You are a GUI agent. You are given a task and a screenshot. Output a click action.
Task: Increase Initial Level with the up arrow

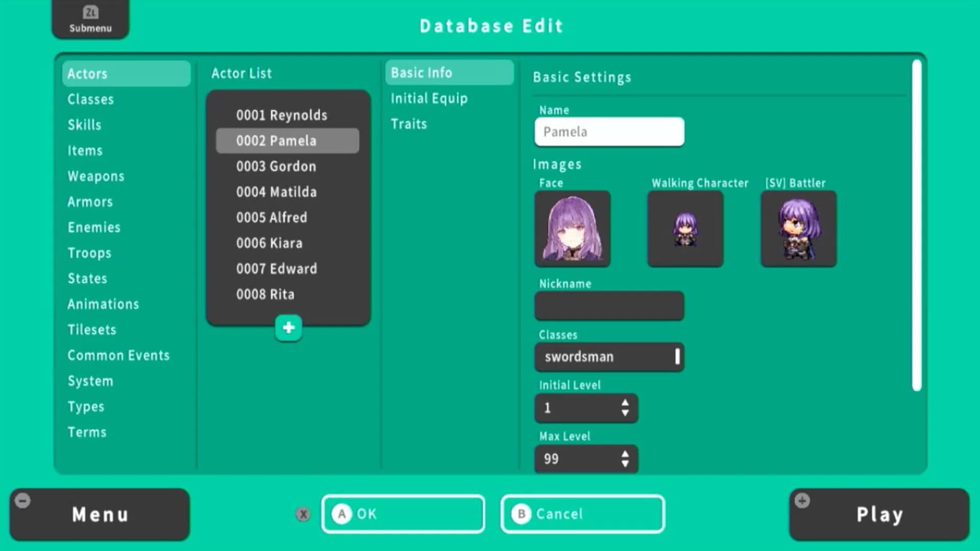point(625,404)
